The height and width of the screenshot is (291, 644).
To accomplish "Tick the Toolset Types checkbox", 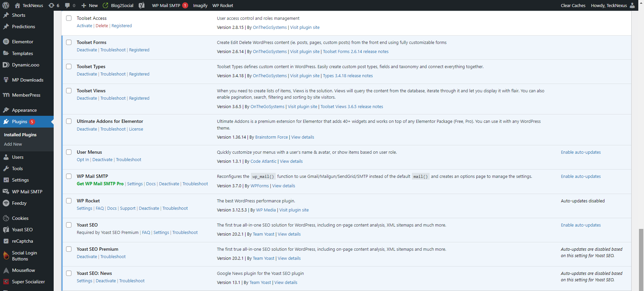I will tap(69, 66).
